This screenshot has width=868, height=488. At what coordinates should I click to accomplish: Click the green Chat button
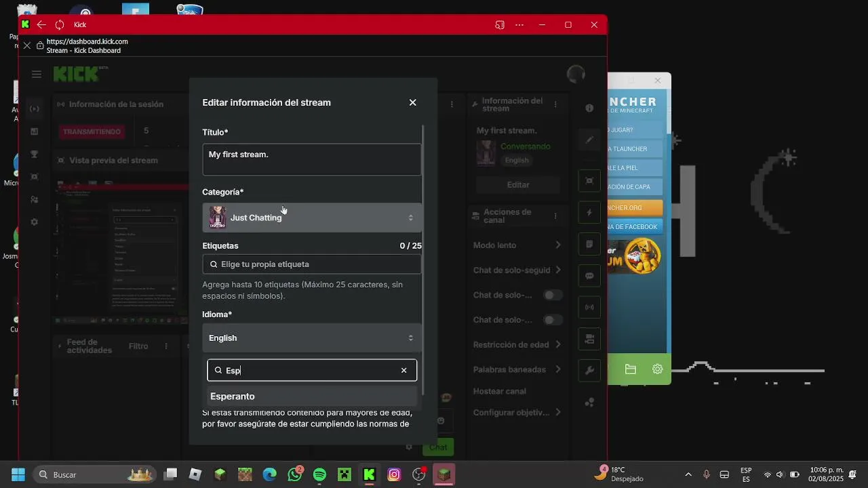click(438, 447)
